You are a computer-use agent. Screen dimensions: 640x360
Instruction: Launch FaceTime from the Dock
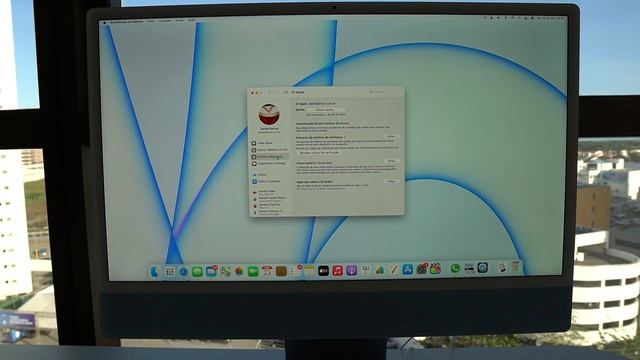[x=253, y=271]
